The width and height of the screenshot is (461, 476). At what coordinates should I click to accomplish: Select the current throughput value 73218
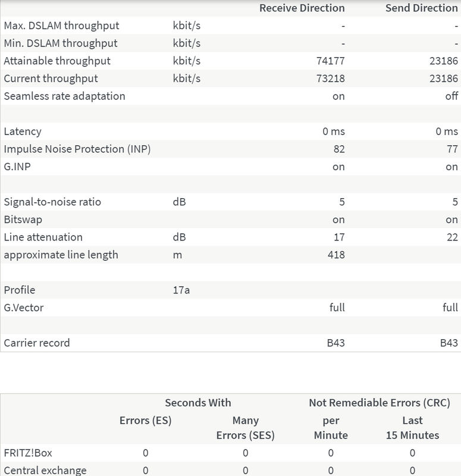coord(331,79)
